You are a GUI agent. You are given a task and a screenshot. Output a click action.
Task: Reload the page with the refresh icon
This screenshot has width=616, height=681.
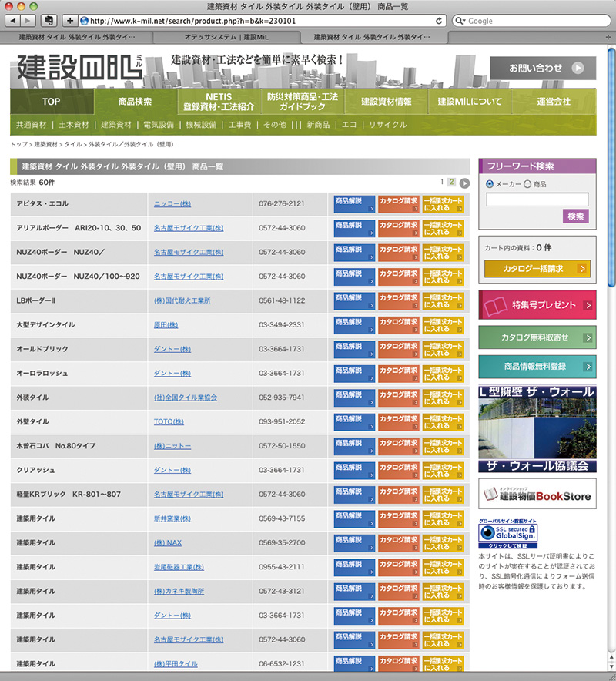439,21
